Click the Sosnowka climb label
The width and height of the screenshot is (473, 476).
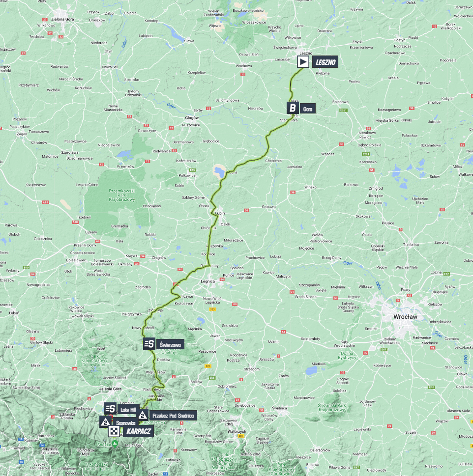pos(125,423)
